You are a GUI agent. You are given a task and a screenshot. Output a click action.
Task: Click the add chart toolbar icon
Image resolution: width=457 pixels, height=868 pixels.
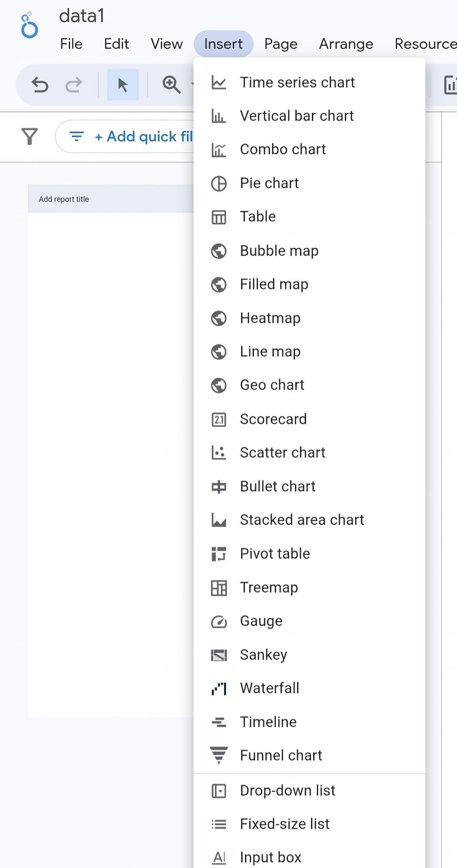point(449,85)
